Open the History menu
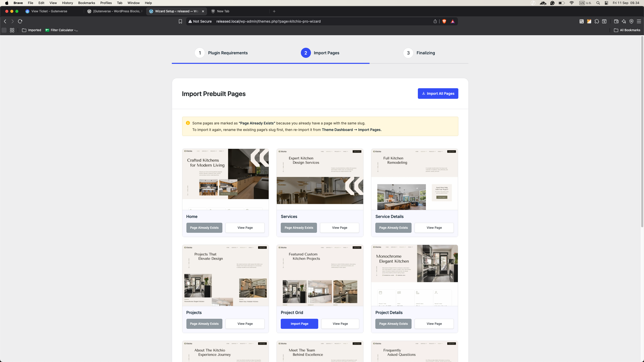The width and height of the screenshot is (644, 362). click(x=67, y=3)
